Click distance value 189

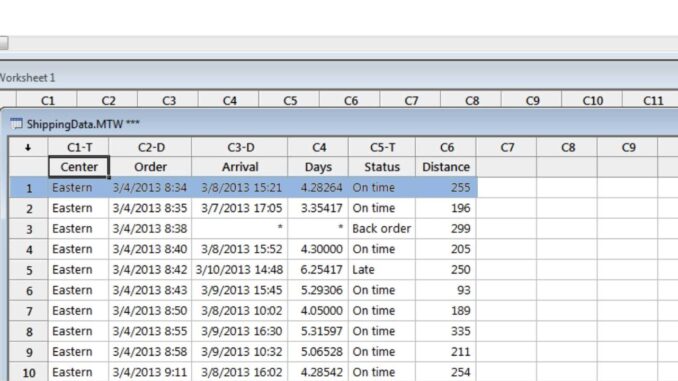click(446, 311)
